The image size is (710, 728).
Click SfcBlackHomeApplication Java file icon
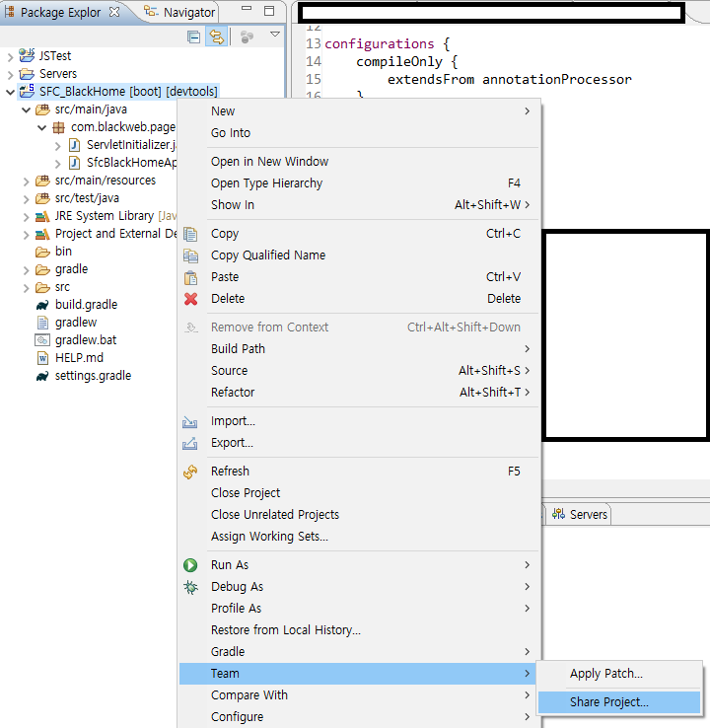[74, 163]
